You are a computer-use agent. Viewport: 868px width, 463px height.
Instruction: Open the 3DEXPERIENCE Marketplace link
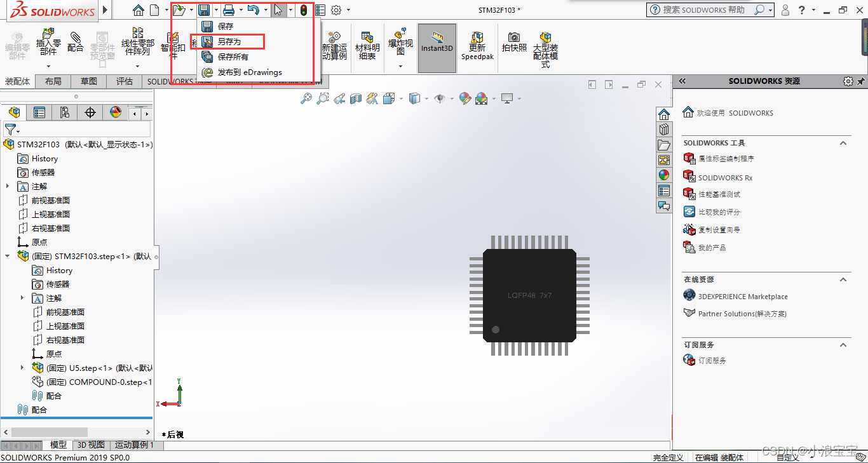[x=743, y=297]
